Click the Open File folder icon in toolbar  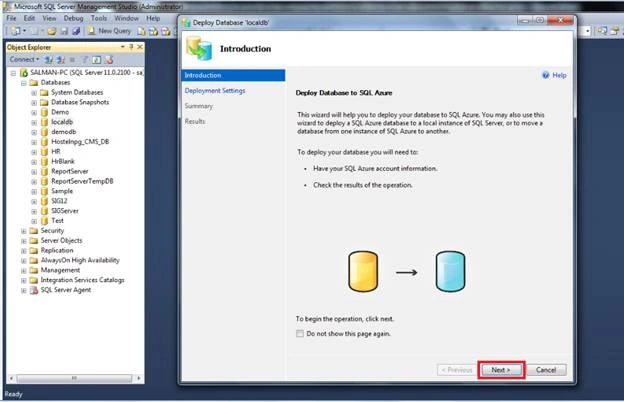(52, 31)
